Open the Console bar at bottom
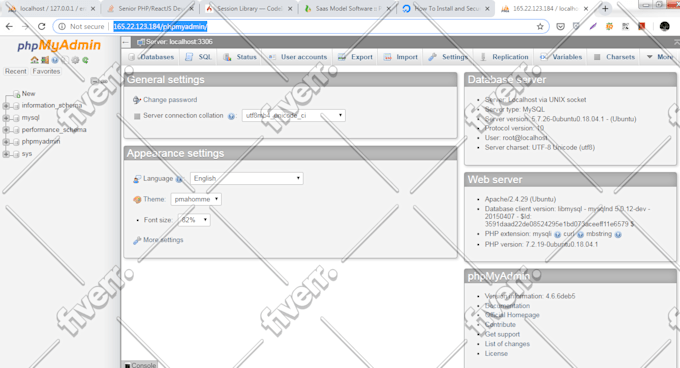This screenshot has width=680, height=368. [x=140, y=365]
